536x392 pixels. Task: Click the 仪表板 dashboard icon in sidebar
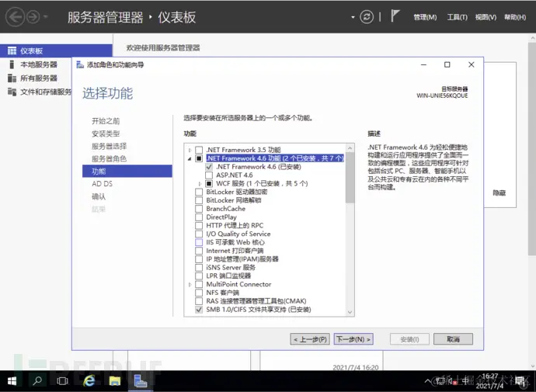(12, 51)
